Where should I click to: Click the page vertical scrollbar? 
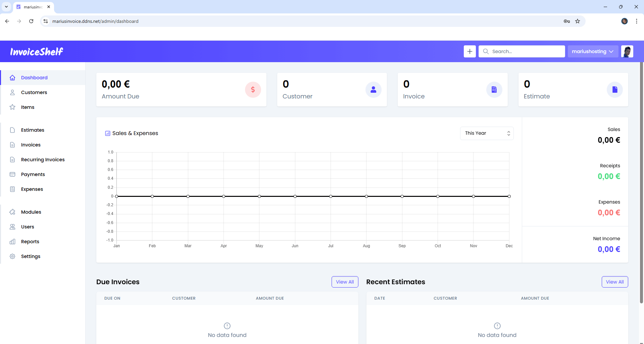[641, 181]
